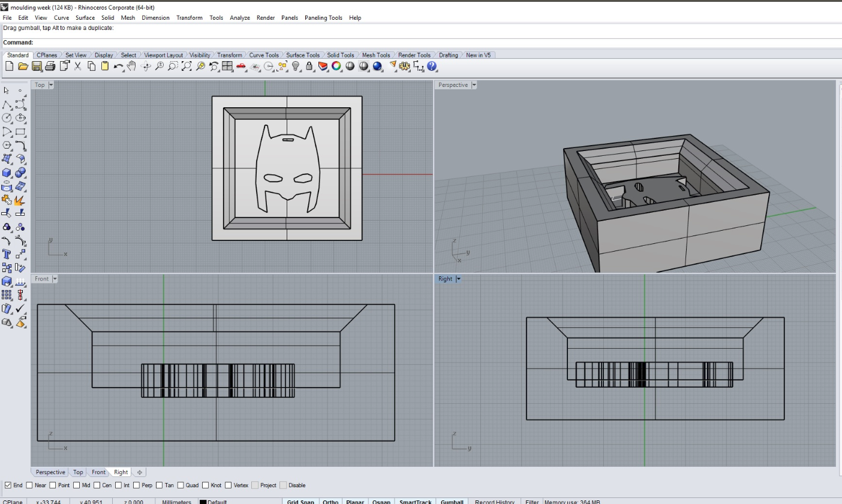Image resolution: width=842 pixels, height=504 pixels.
Task: Switch to the CPlanes toolbar tab
Action: coord(47,55)
